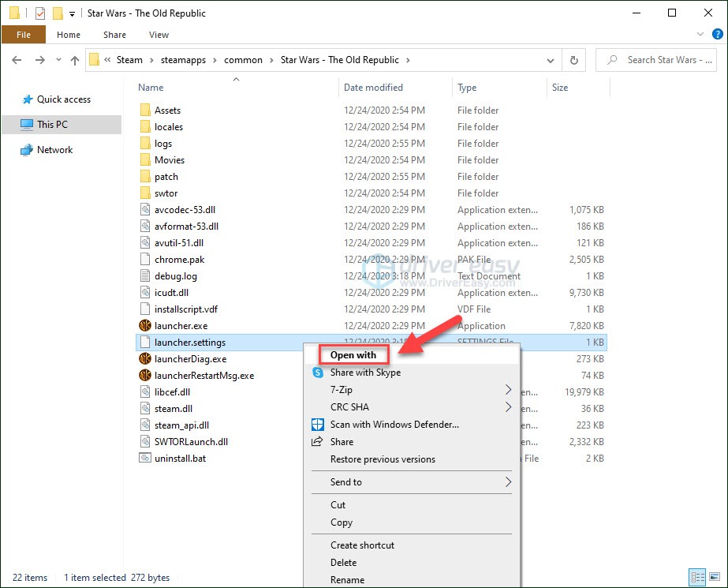Select the Assets folder icon

pyautogui.click(x=145, y=110)
